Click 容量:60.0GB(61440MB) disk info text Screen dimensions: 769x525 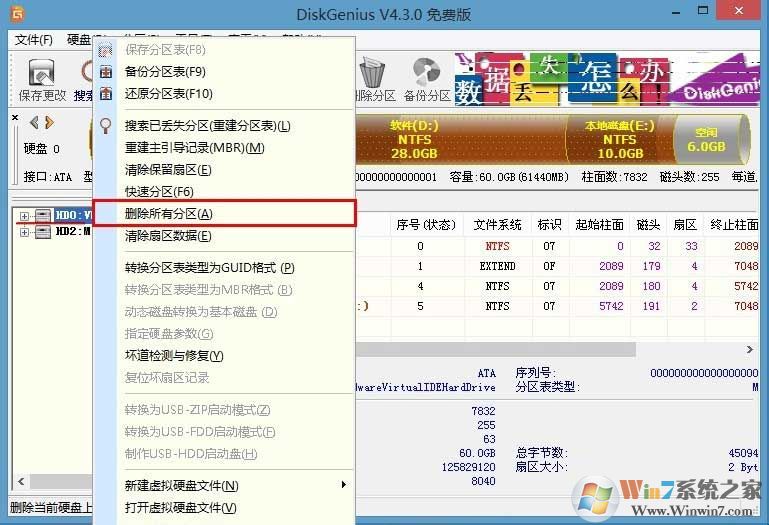point(509,177)
